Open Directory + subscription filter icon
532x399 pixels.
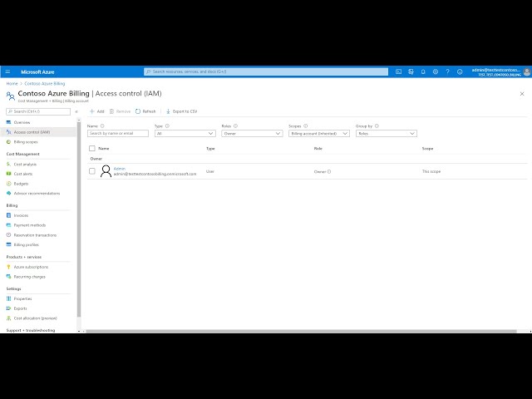tap(411, 71)
